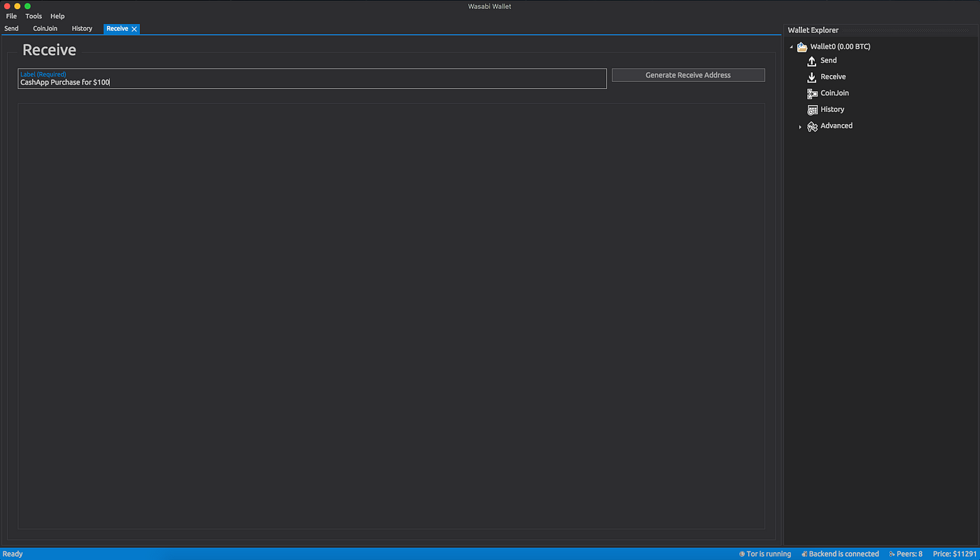This screenshot has width=980, height=560.
Task: Select Advanced in Wallet Explorer tree
Action: [x=836, y=126]
